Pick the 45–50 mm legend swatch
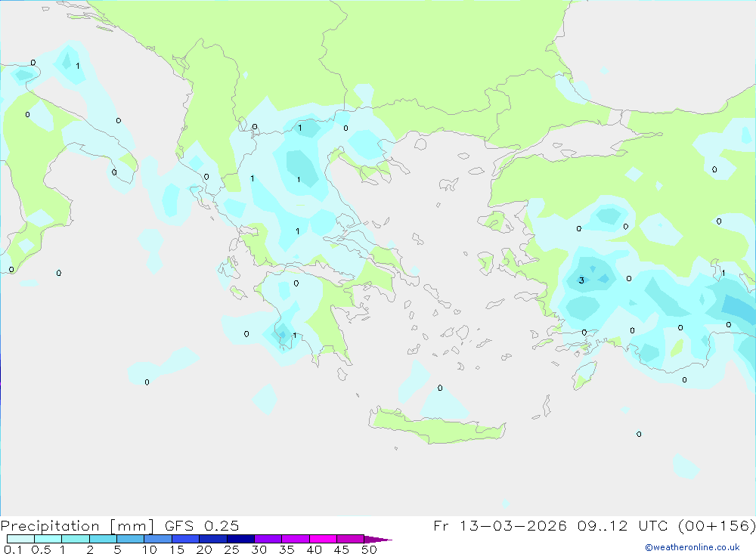 pyautogui.click(x=350, y=539)
